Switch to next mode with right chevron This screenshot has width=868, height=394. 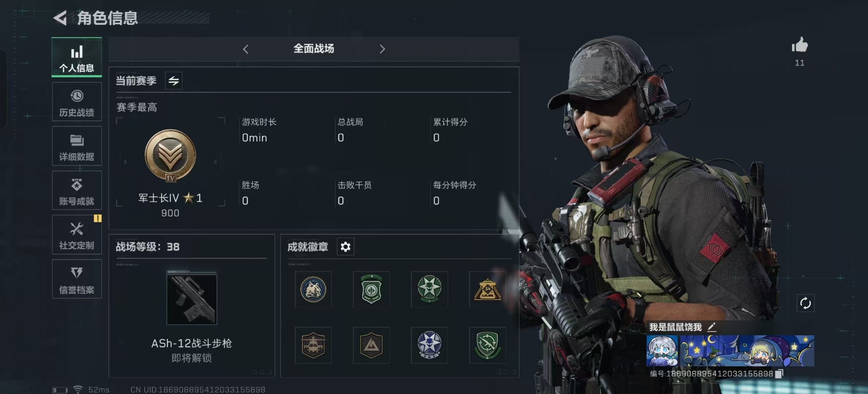382,49
